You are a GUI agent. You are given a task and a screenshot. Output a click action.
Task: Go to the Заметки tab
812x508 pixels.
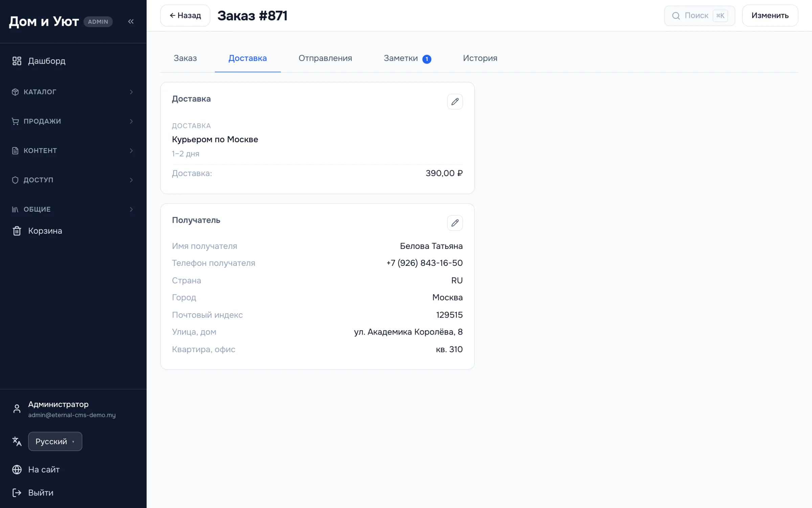pos(407,58)
